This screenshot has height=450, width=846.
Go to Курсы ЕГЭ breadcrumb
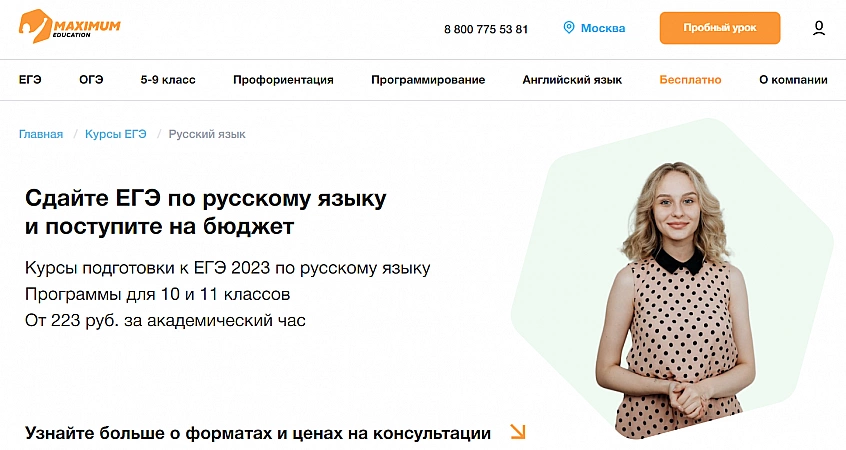coord(115,134)
